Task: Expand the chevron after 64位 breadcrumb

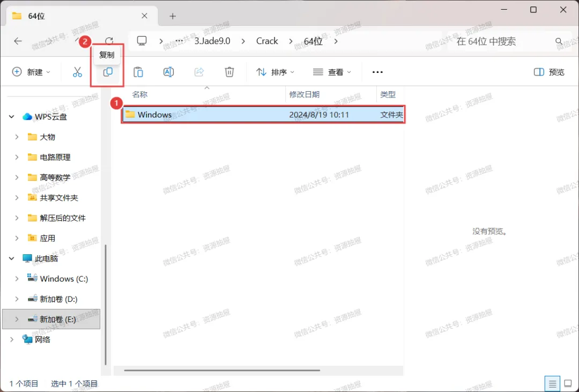Action: click(x=336, y=41)
